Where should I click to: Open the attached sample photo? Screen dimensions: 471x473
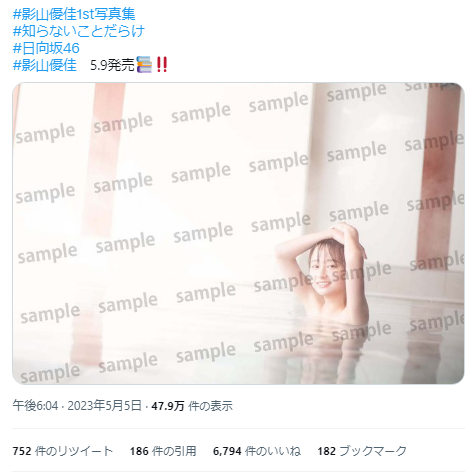[238, 233]
